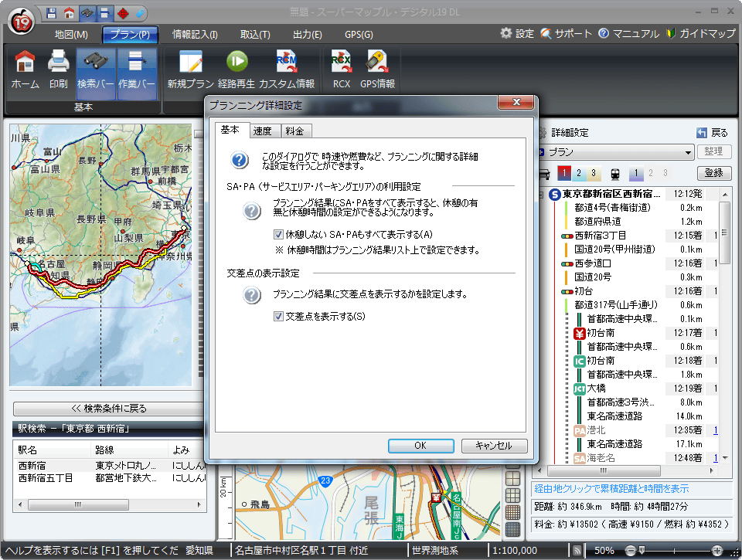This screenshot has width=742, height=560.
Task: Toggle 休憩しない SA・PAもすべて表示する checkbox
Action: point(279,235)
